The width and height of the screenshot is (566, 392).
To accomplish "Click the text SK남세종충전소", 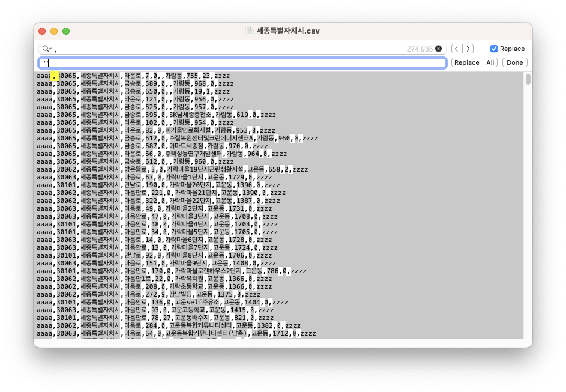I will (190, 115).
